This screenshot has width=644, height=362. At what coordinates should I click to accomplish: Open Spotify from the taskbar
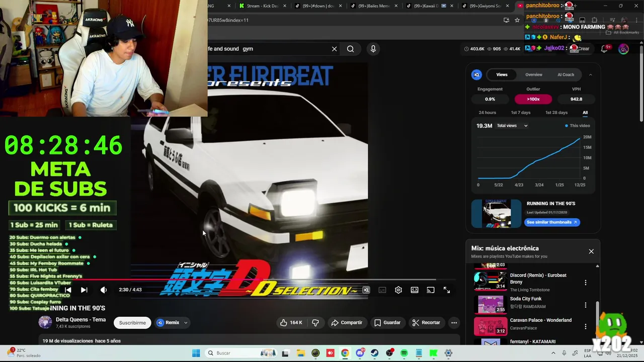tap(404, 353)
